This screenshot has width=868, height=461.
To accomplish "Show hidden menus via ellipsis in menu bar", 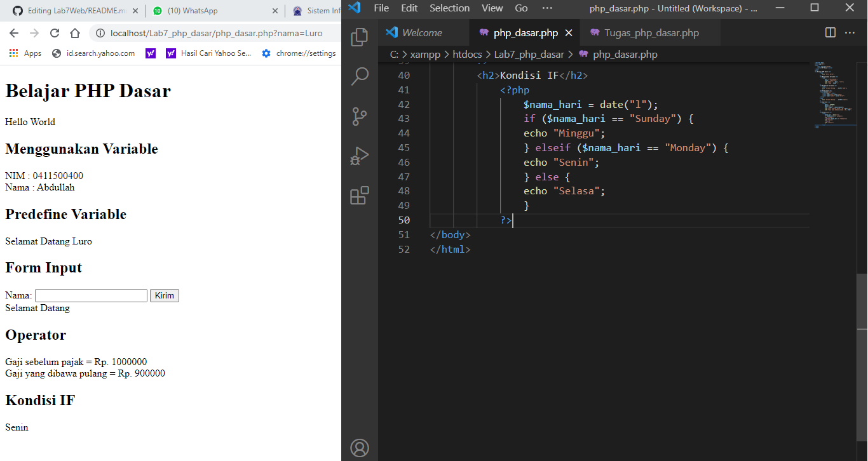I will (x=547, y=8).
